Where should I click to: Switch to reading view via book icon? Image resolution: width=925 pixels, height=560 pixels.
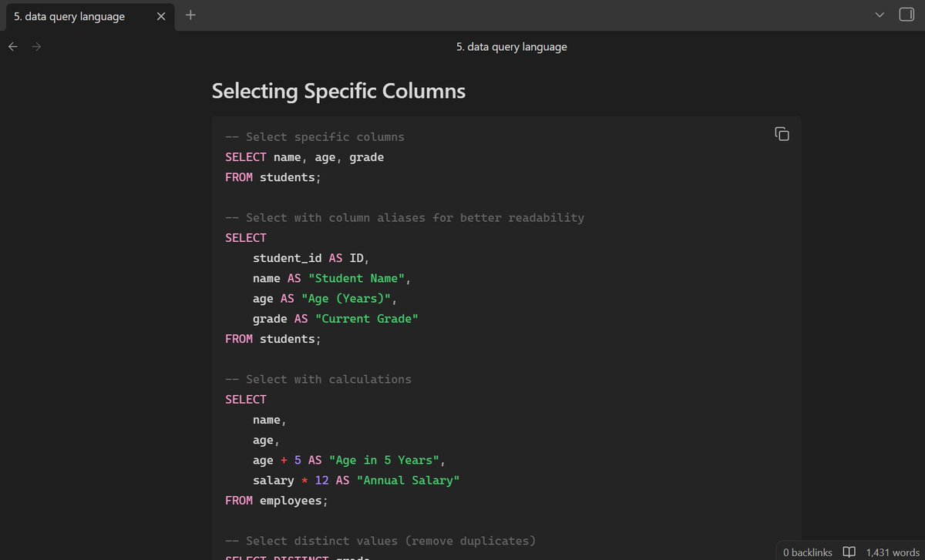(849, 552)
